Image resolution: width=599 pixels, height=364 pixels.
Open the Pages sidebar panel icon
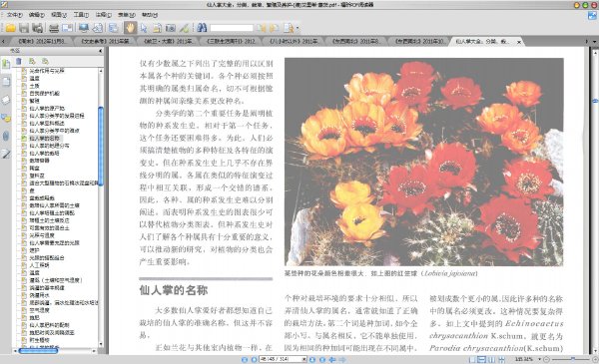6,82
